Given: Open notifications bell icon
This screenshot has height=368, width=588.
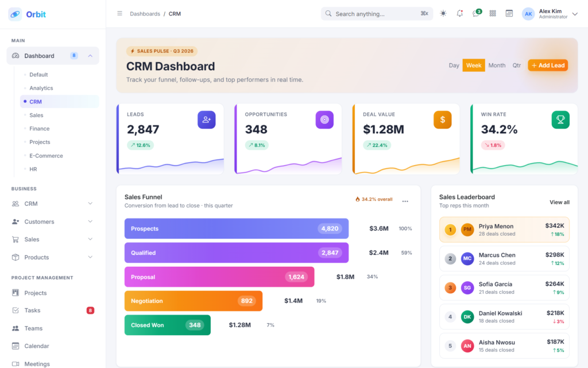Looking at the screenshot, I should (x=460, y=14).
